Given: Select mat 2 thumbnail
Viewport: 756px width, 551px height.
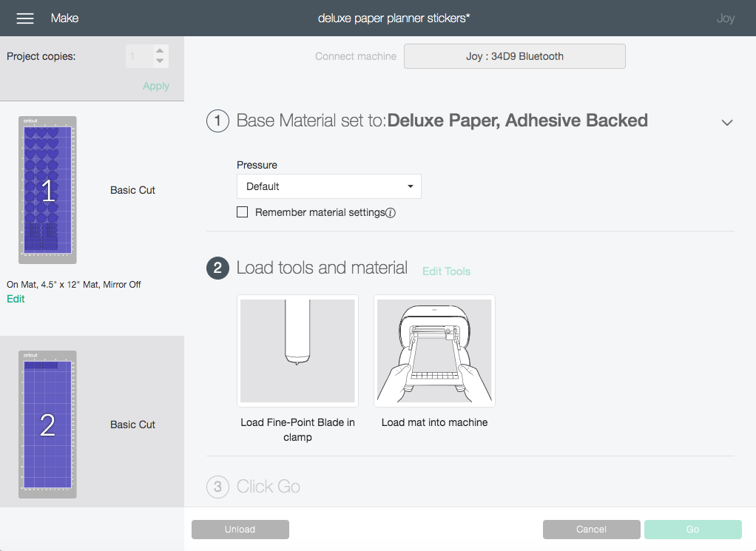Looking at the screenshot, I should [47, 425].
